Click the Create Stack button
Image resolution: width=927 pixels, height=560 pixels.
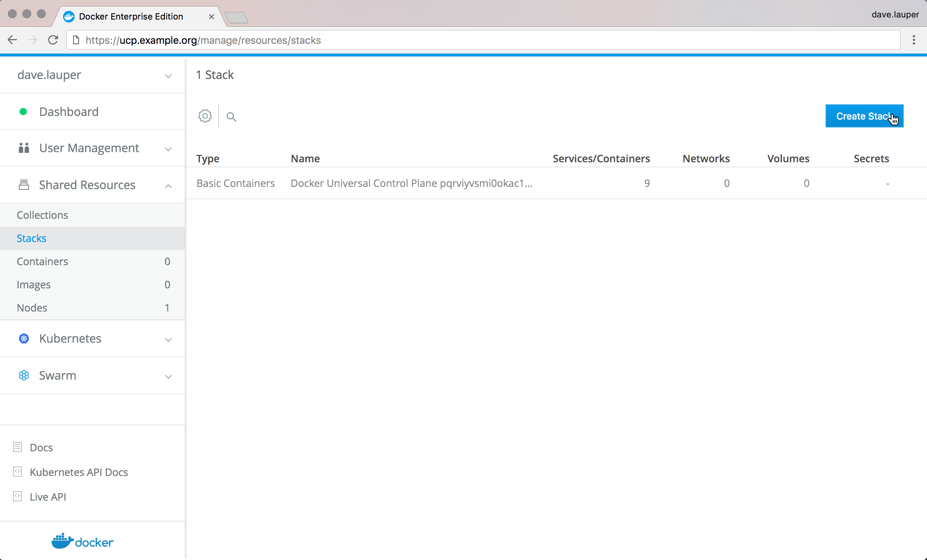(x=864, y=116)
